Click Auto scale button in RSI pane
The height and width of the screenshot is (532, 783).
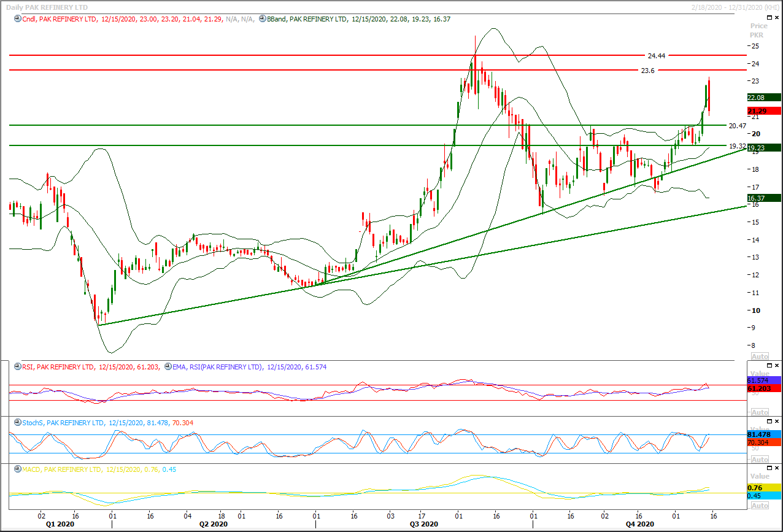[760, 412]
